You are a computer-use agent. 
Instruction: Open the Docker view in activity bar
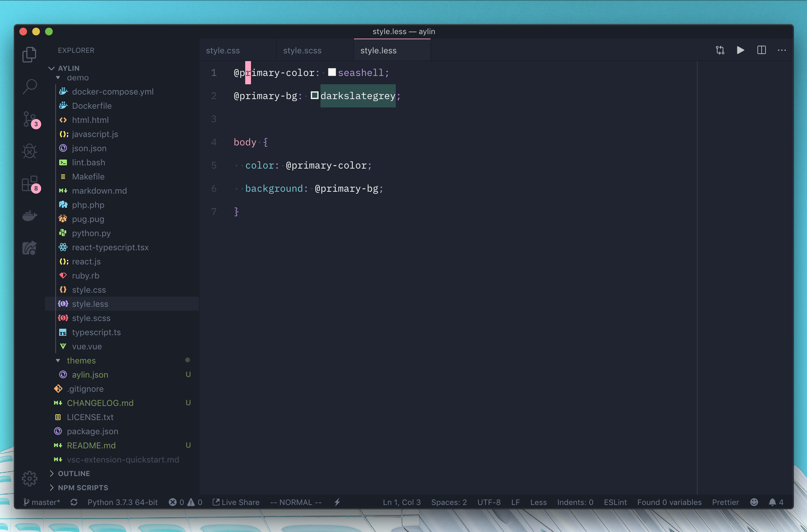[30, 216]
